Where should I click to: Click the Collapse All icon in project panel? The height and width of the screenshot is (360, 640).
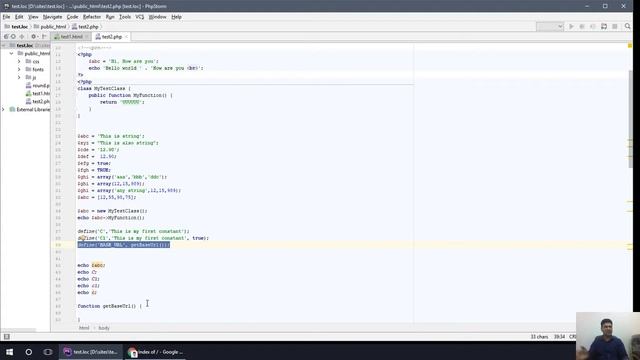coord(22,37)
